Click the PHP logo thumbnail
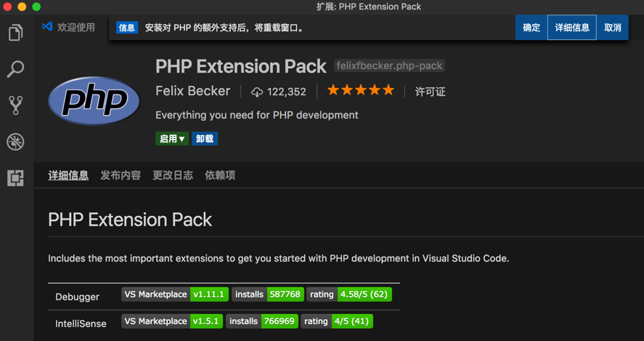This screenshot has width=644, height=341. [x=94, y=101]
